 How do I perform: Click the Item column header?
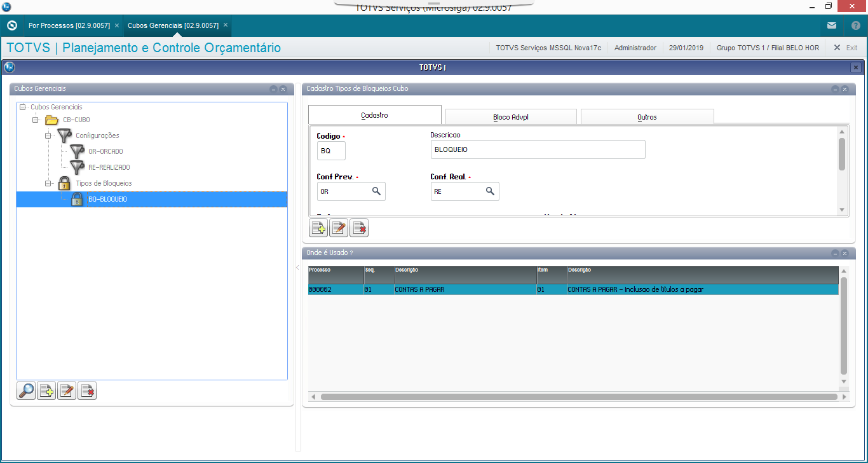click(552, 275)
